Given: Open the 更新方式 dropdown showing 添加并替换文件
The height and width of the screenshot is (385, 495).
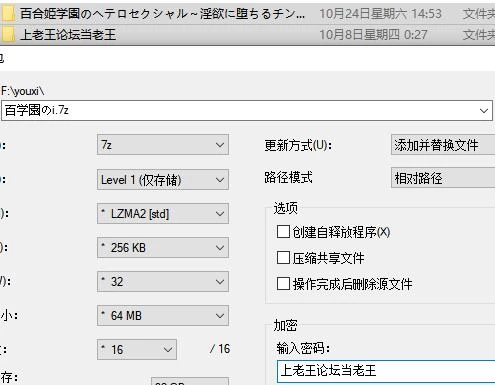Looking at the screenshot, I should (443, 145).
